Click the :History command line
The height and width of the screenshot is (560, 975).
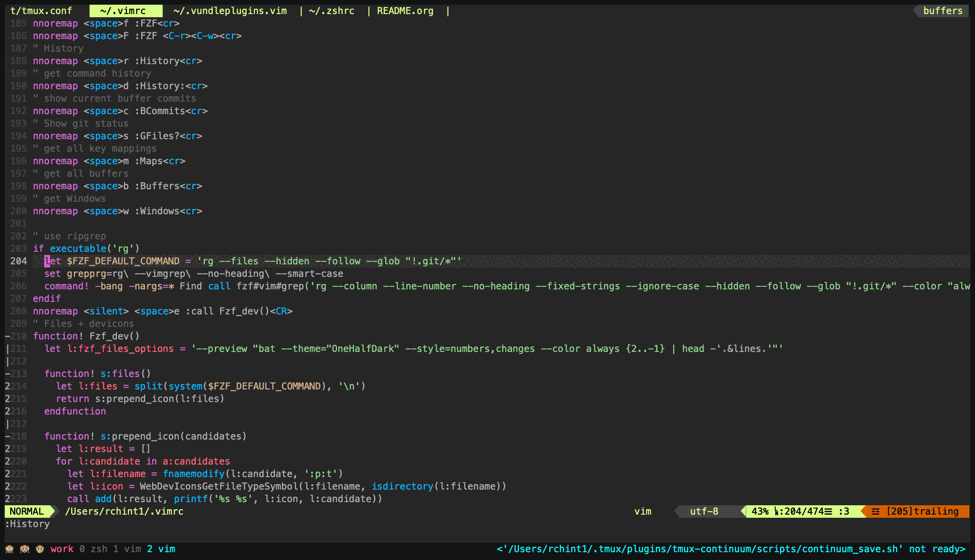coord(27,524)
